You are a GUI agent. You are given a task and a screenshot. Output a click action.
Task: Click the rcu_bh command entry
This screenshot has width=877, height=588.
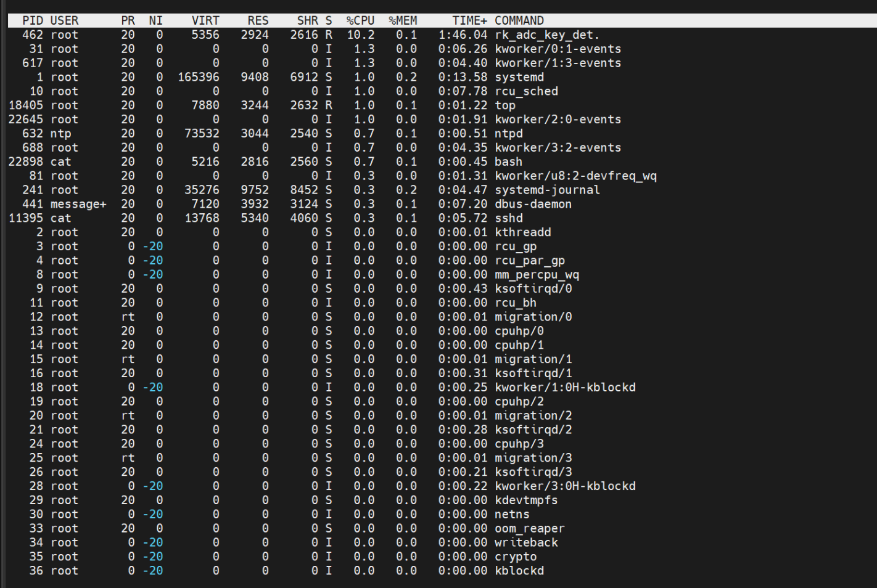pos(516,303)
